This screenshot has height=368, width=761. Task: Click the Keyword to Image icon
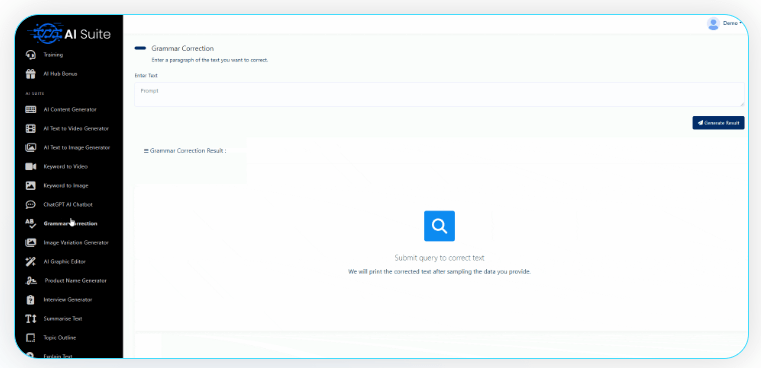click(31, 185)
